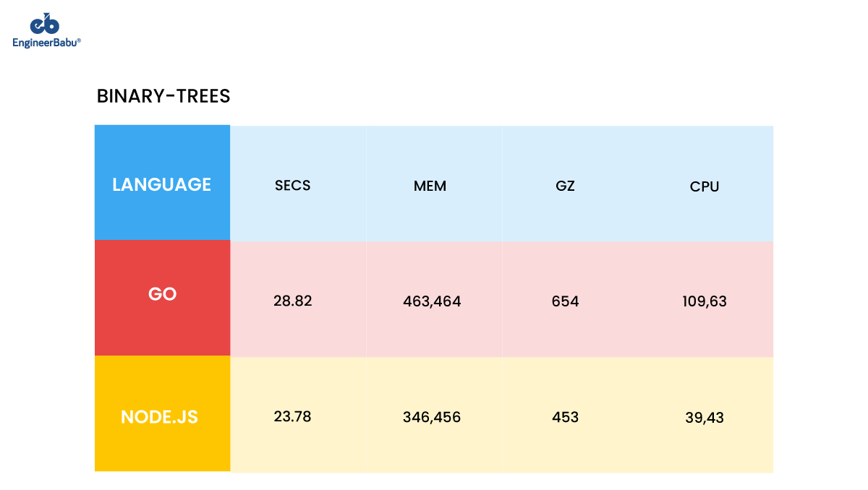
Task: Click the EngineerBabu brand name text
Action: point(47,43)
